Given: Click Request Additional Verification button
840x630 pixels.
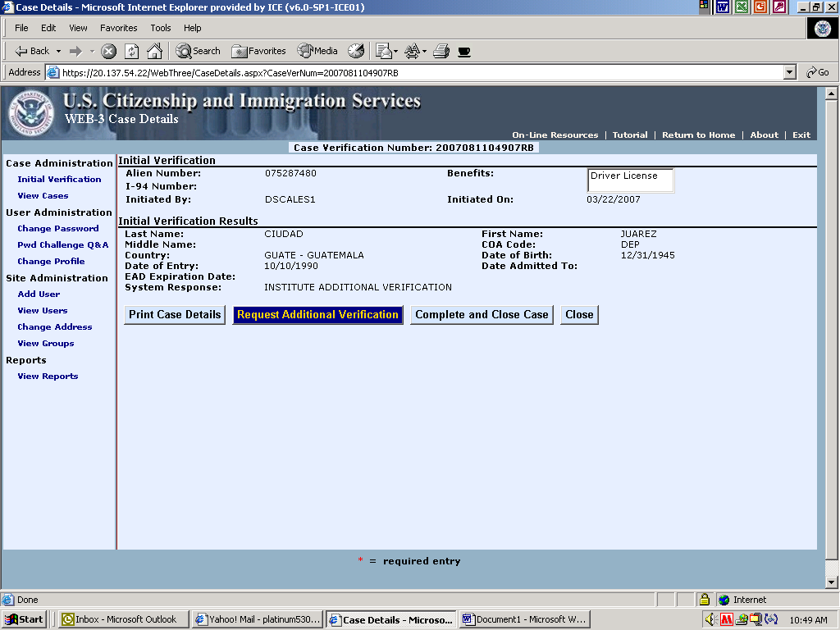Looking at the screenshot, I should point(317,315).
